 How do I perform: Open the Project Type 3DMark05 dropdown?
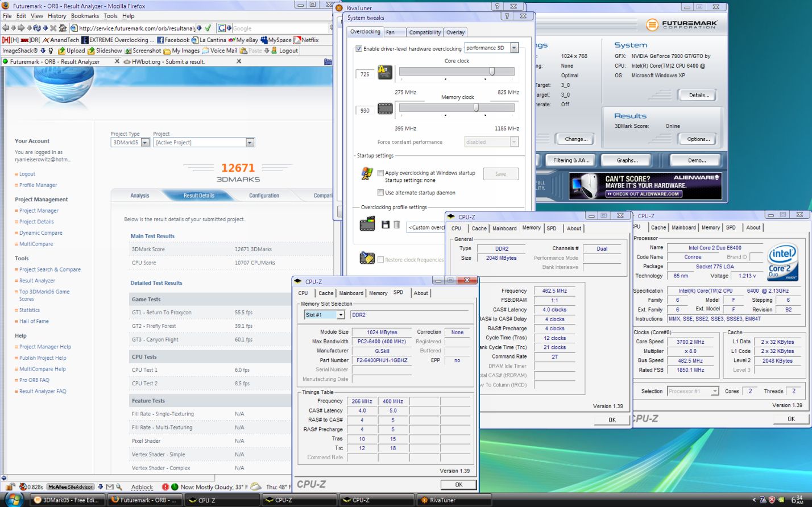pyautogui.click(x=145, y=143)
